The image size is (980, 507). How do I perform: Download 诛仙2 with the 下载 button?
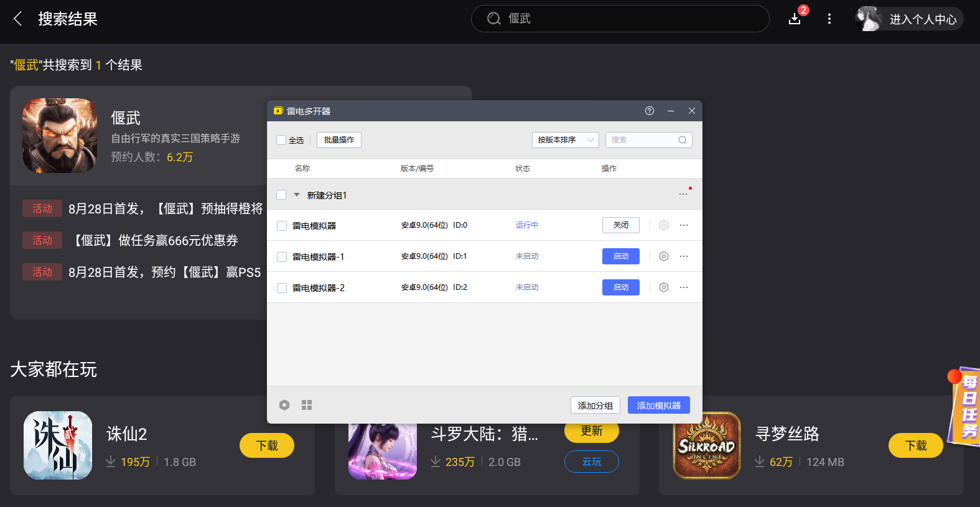coord(267,445)
